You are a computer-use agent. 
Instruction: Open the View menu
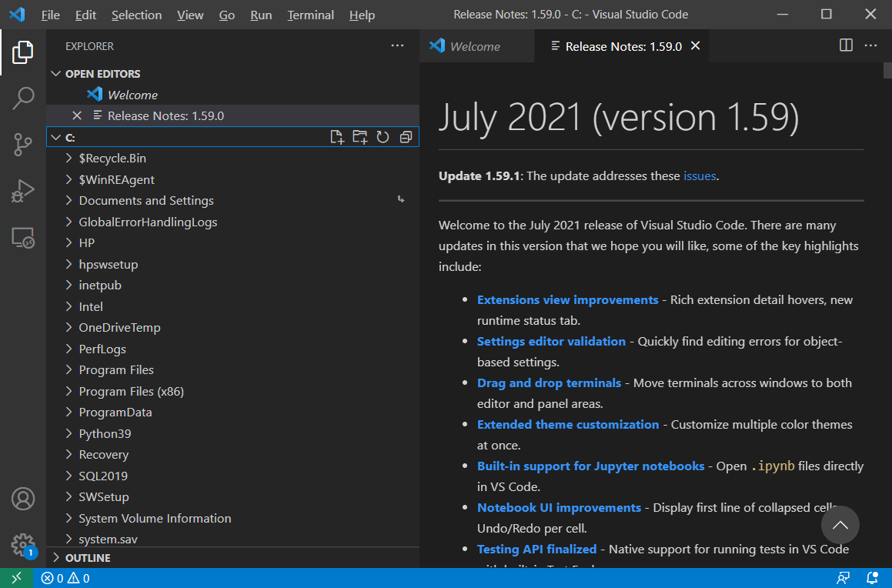pos(190,15)
